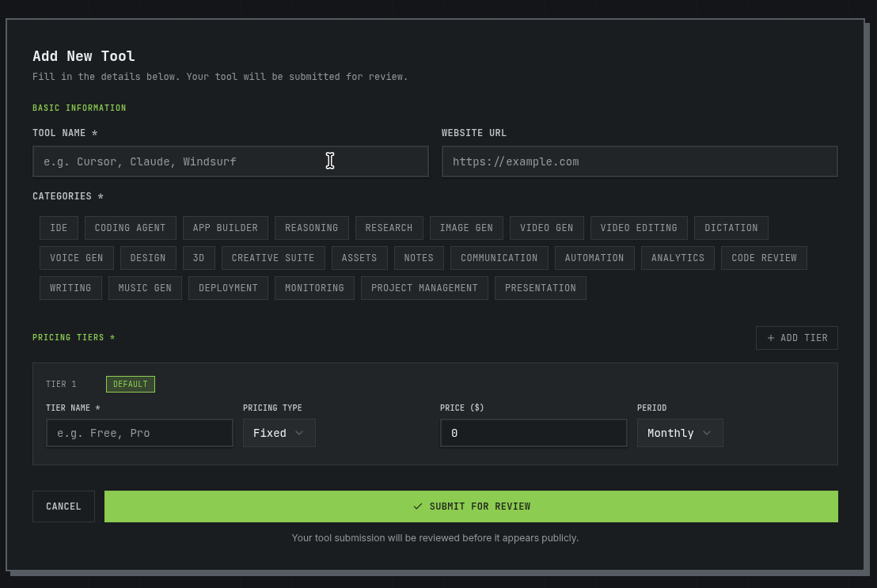Click the checkmark icon in Submit for Review
Screen dimensions: 877x588
coord(418,506)
